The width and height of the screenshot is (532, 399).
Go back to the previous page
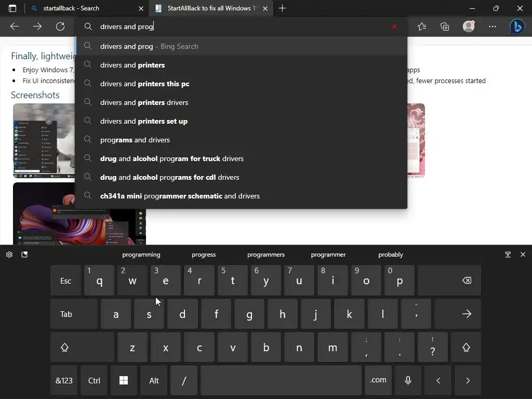pos(15,26)
